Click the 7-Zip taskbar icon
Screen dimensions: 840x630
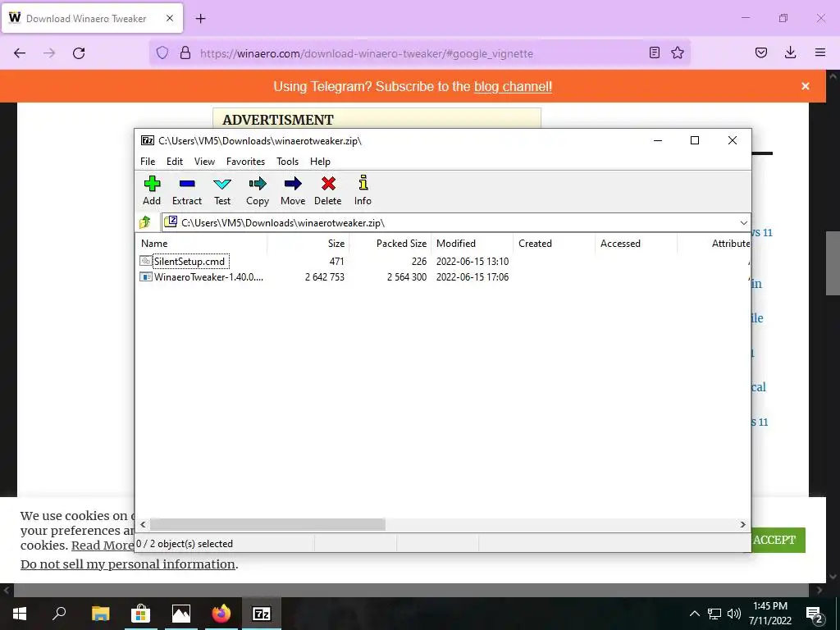[262, 614]
